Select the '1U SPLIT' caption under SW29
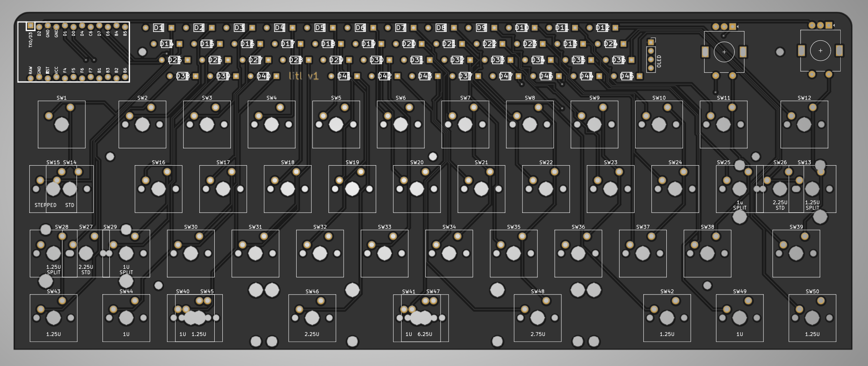 [126, 270]
